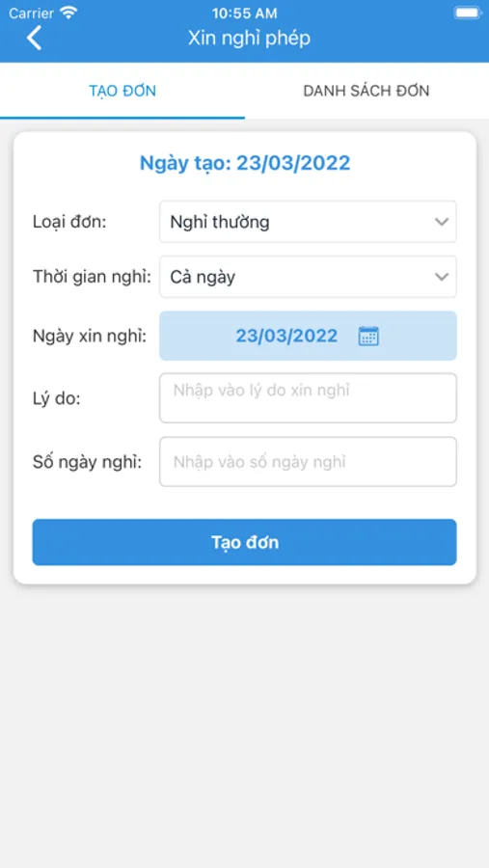Select the 23/03/2022 leave date picker
The width and height of the screenshot is (489, 868).
point(308,336)
